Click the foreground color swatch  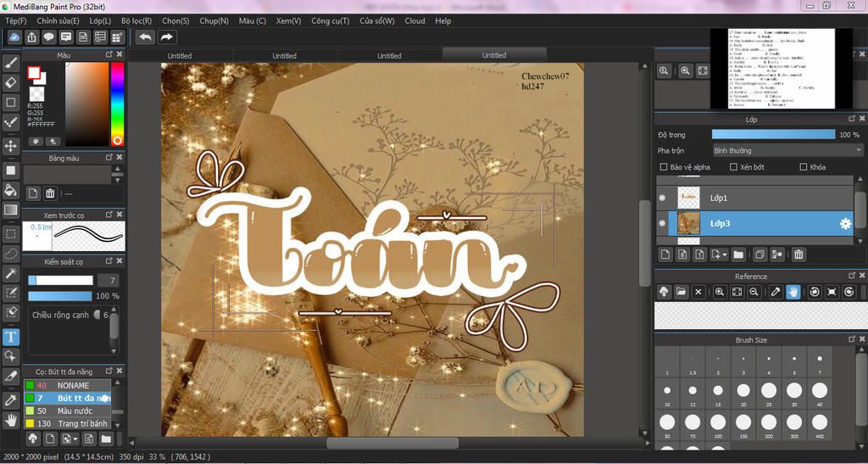click(34, 72)
